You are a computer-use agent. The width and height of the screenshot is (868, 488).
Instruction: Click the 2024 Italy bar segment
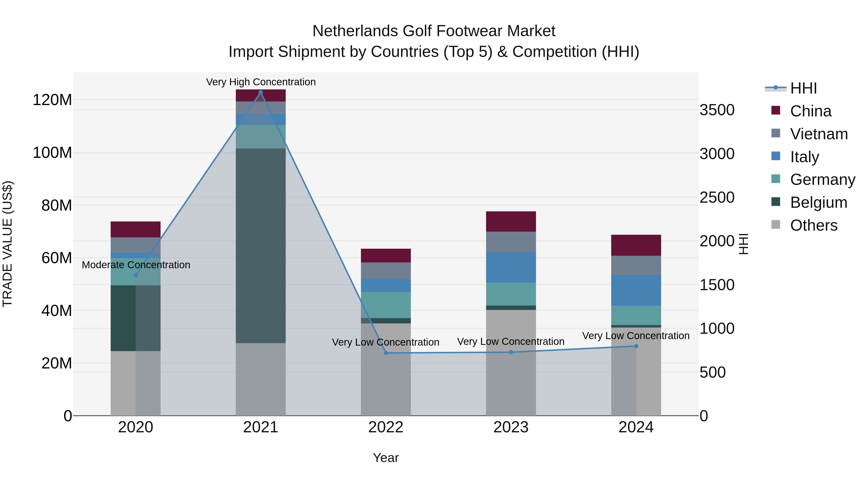pyautogui.click(x=636, y=290)
